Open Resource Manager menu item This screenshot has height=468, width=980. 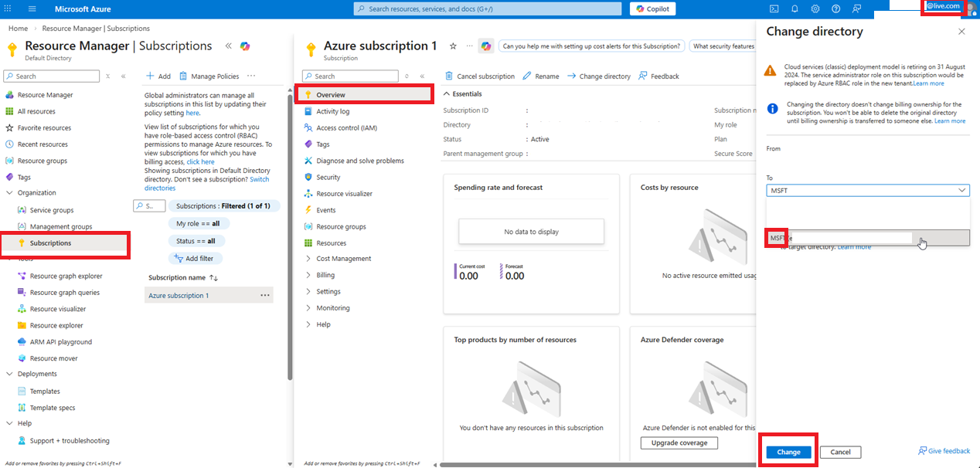tap(46, 95)
